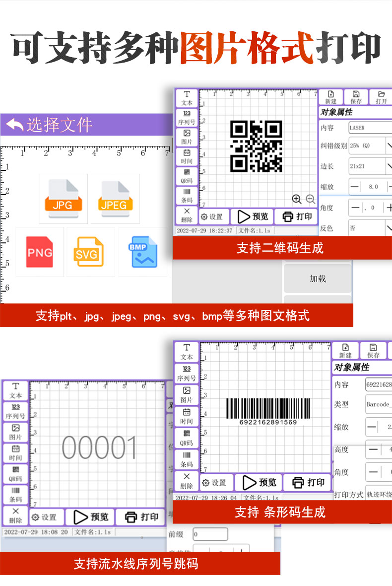Select 图片 tool in barcode screen
The height and width of the screenshot is (586, 392).
[186, 395]
